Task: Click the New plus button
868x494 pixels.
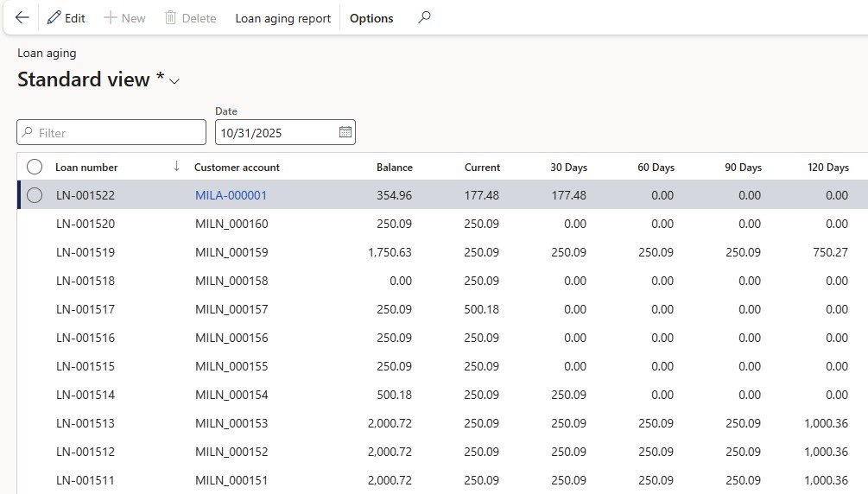Action: point(124,18)
